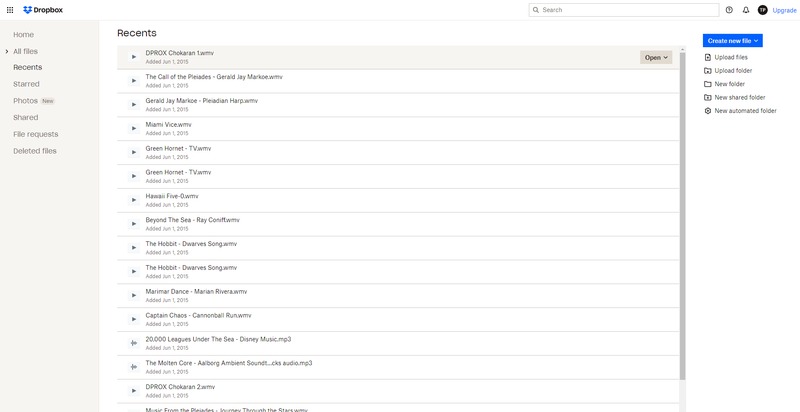The height and width of the screenshot is (412, 800).
Task: Go to Home in the sidebar
Action: point(23,35)
